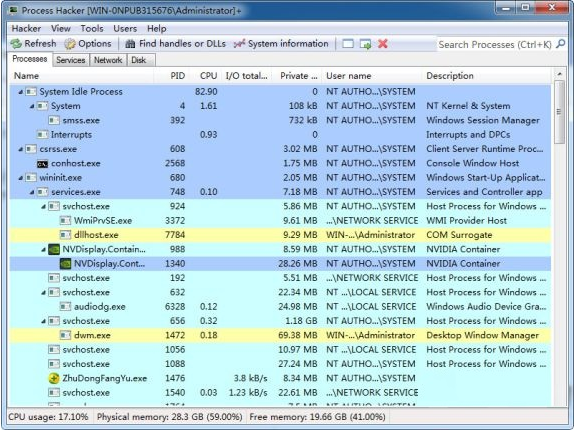This screenshot has width=574, height=431.
Task: Click the svchost.exe PID 1056 icon
Action: tap(54, 350)
